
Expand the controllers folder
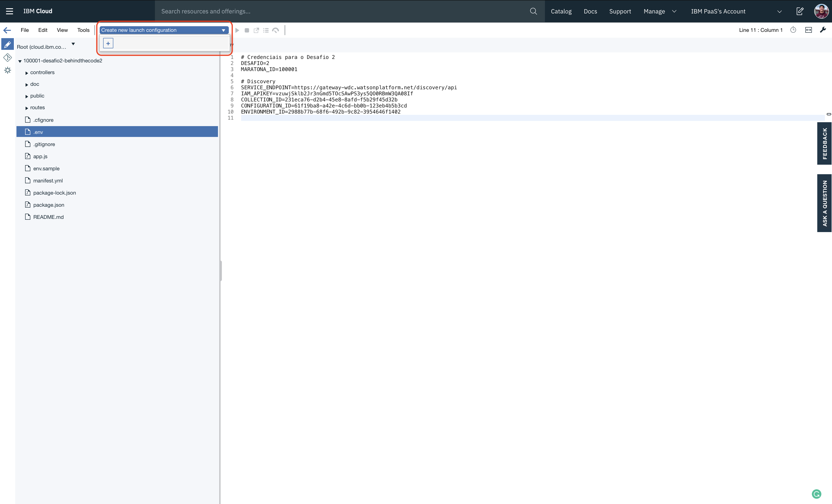(27, 73)
